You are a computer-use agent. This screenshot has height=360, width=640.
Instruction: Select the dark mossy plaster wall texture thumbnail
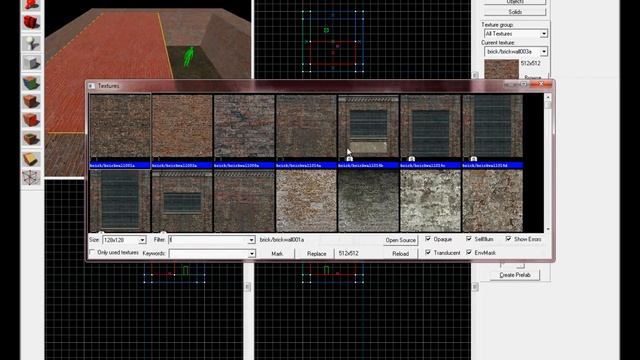click(368, 201)
